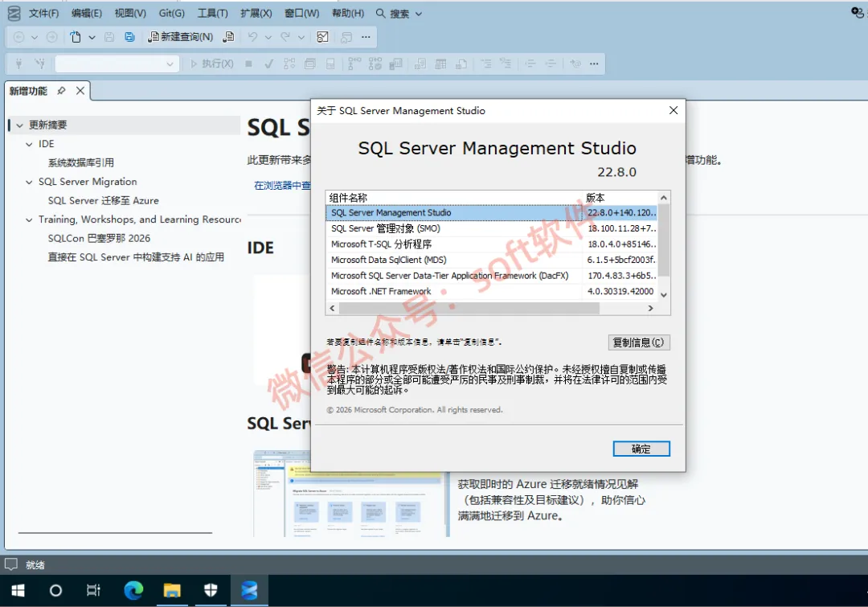Screen dimensions: 868x607
Task: Click the Navigate Backward arrow icon
Action: pos(18,37)
